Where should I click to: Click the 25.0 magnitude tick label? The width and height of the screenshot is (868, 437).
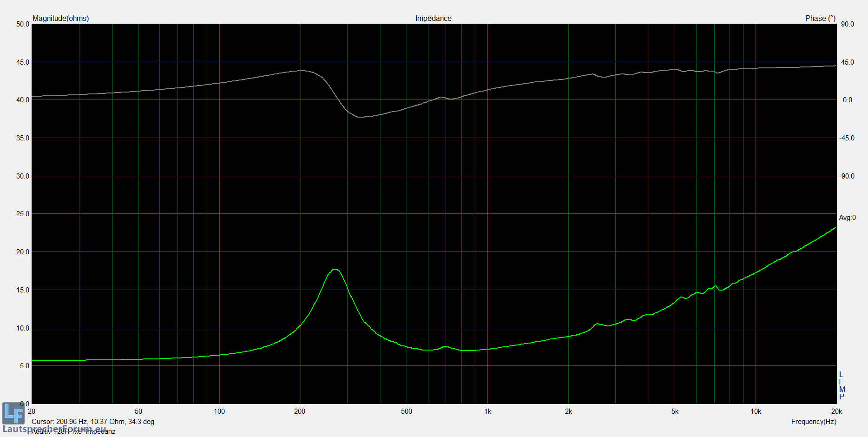pos(23,214)
